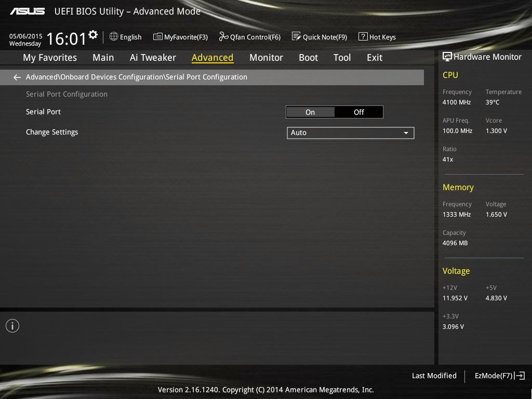Select the Advanced tab
Image resolution: width=532 pixels, height=399 pixels.
[212, 58]
